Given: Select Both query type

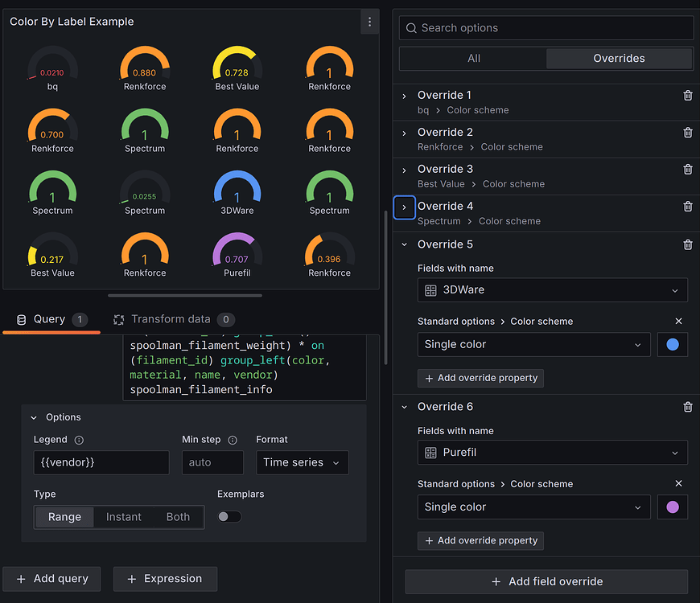Looking at the screenshot, I should click(177, 517).
